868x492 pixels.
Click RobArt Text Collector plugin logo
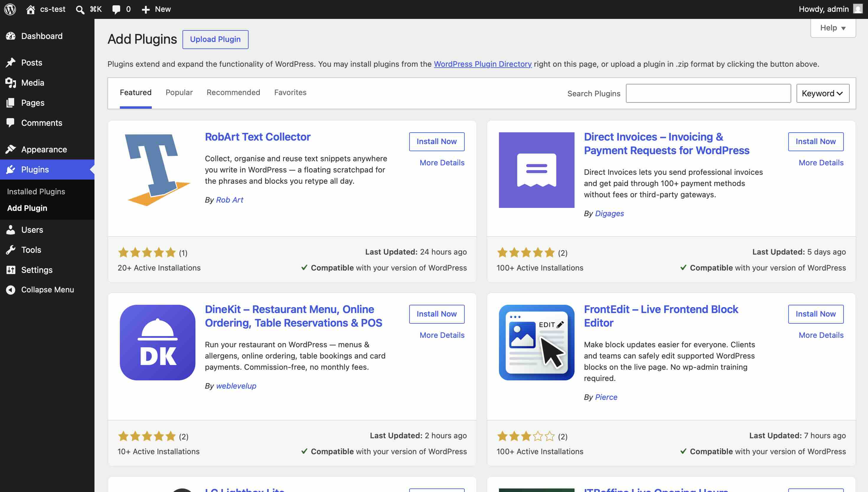(157, 170)
